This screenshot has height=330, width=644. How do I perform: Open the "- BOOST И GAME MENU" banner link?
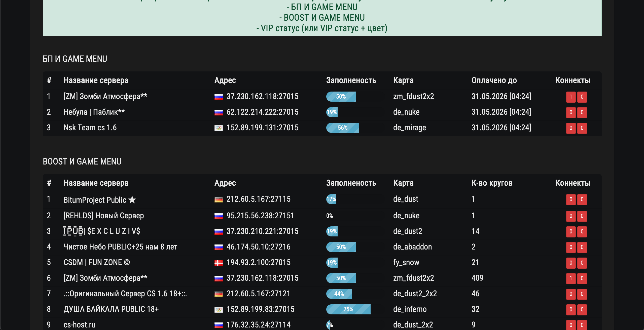322,18
